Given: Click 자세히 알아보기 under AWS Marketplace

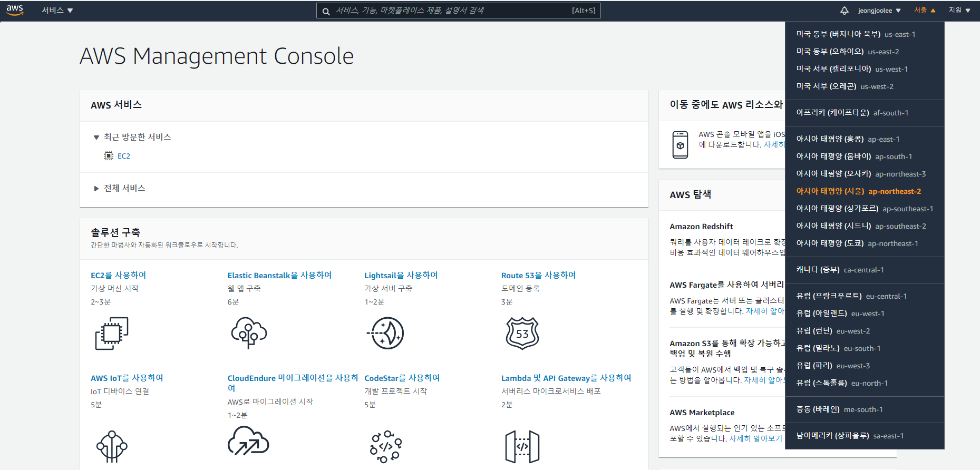Looking at the screenshot, I should click(x=755, y=438).
